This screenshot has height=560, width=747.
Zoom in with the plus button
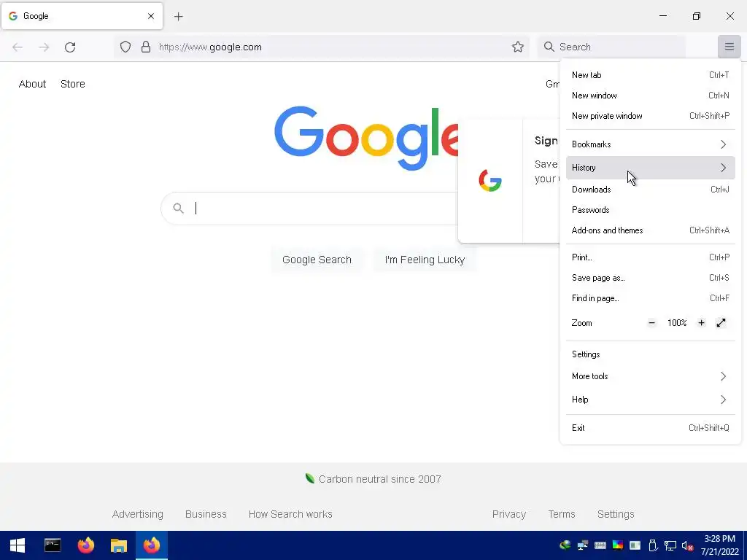coord(701,323)
